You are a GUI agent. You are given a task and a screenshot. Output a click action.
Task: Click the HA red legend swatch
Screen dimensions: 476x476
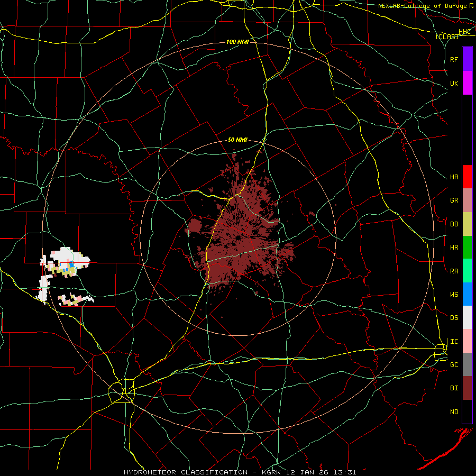pos(467,177)
